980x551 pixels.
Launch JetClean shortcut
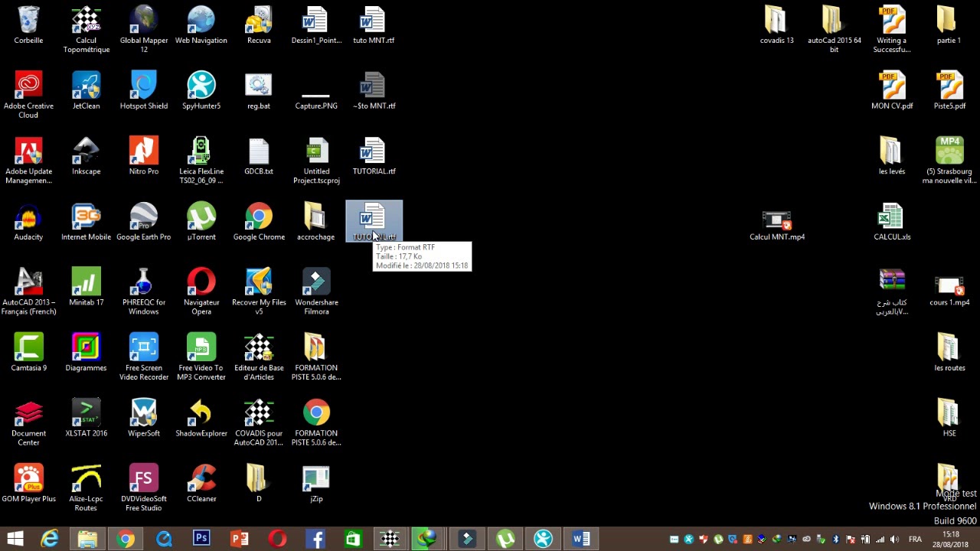(x=86, y=90)
